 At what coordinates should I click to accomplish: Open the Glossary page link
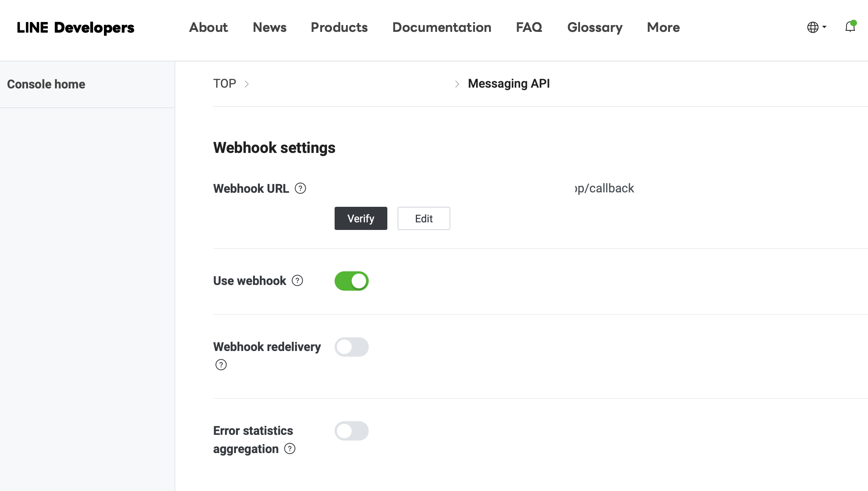[595, 27]
